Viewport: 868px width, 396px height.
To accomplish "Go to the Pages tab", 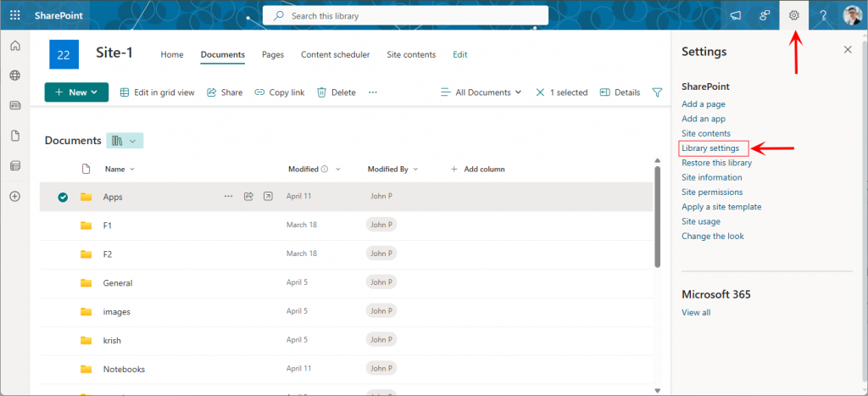I will (273, 54).
